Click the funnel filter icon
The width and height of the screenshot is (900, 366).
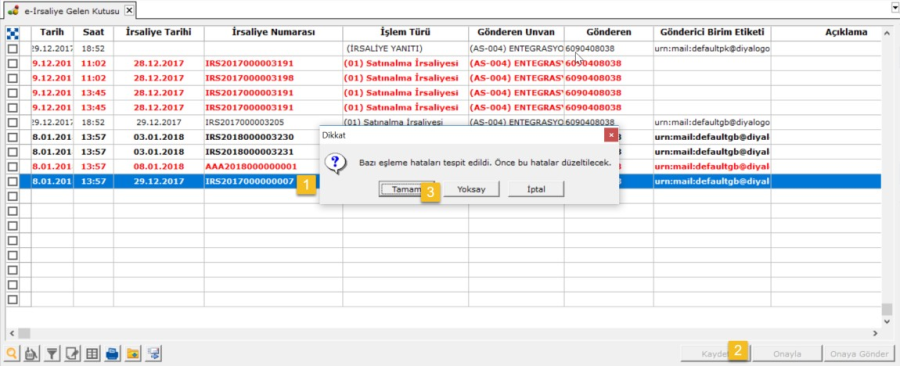(52, 354)
